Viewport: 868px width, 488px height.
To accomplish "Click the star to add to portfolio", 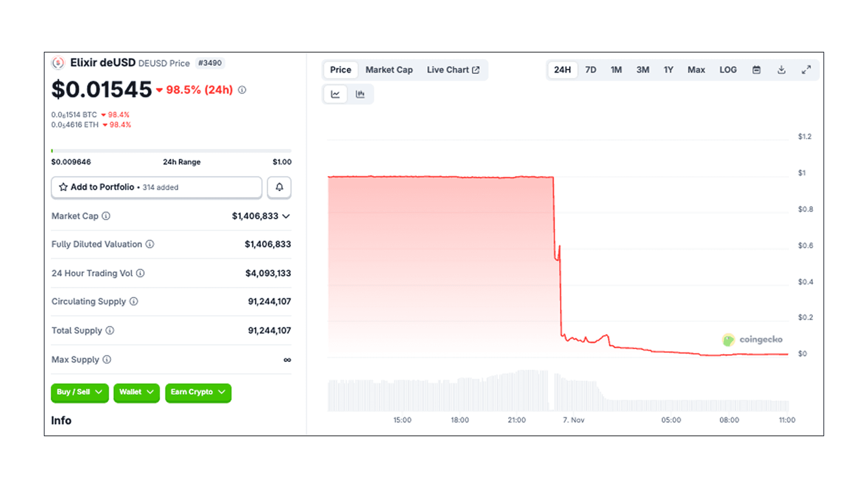I will pos(64,187).
